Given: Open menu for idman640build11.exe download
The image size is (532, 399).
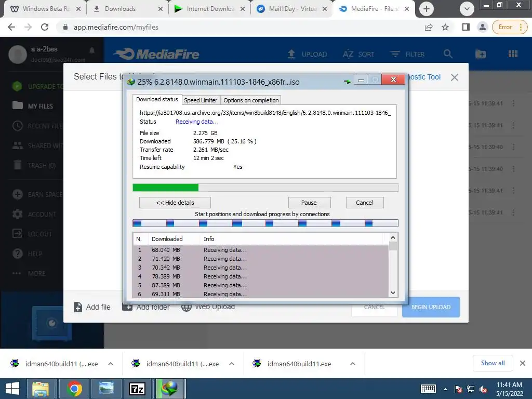Looking at the screenshot, I should tap(353, 364).
